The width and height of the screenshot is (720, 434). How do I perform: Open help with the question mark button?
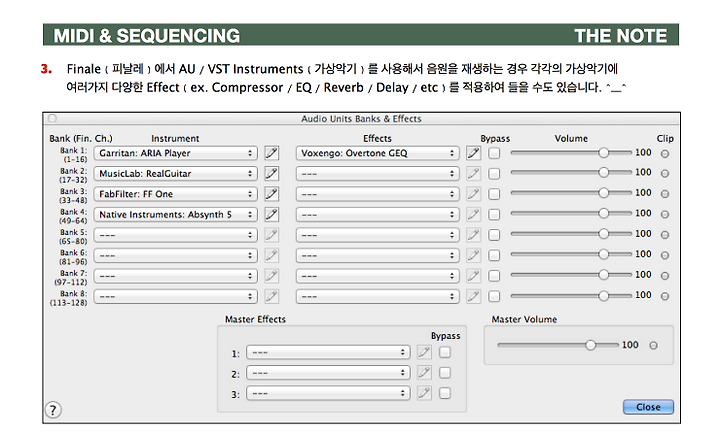point(53,410)
